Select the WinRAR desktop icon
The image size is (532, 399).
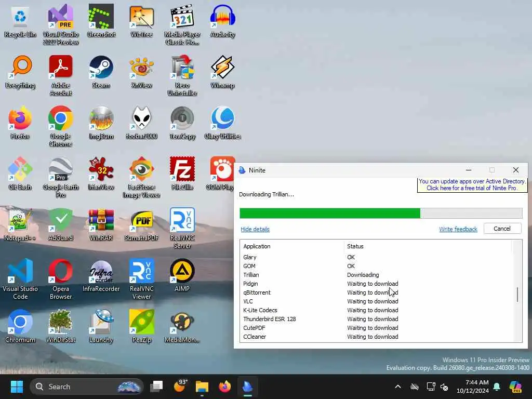(x=101, y=225)
